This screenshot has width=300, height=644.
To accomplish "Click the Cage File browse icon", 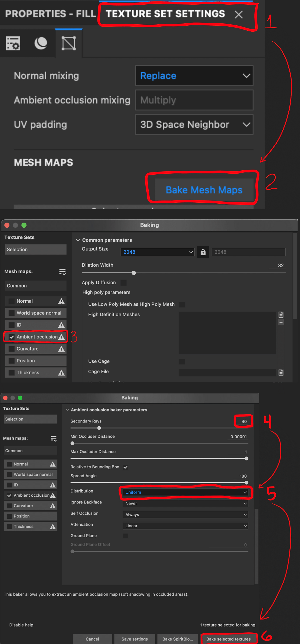I will click(281, 372).
